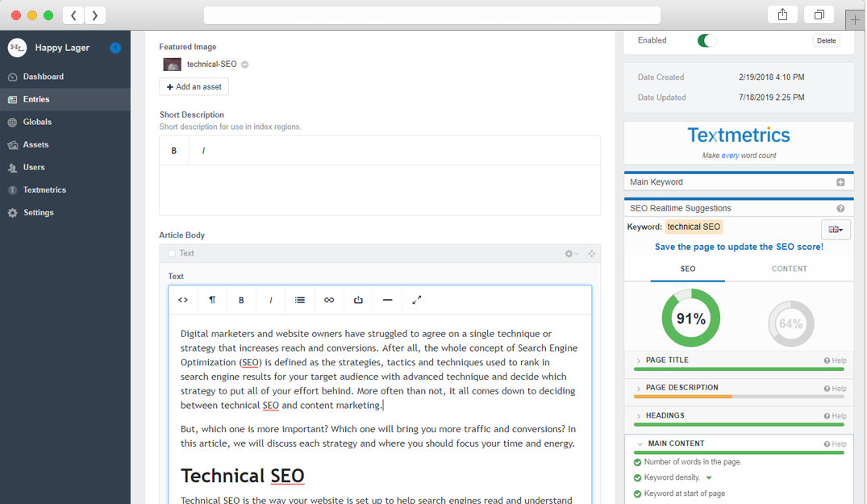
Task: Toggle the Enabled switch off
Action: [707, 40]
